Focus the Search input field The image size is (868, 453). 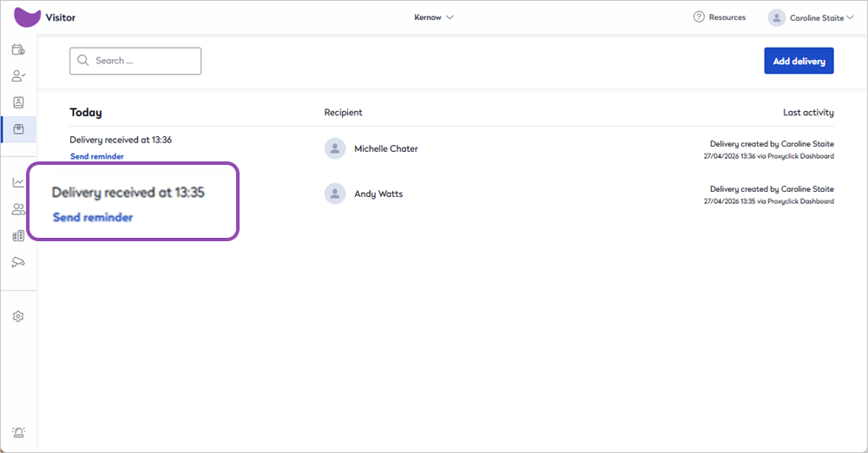(135, 61)
